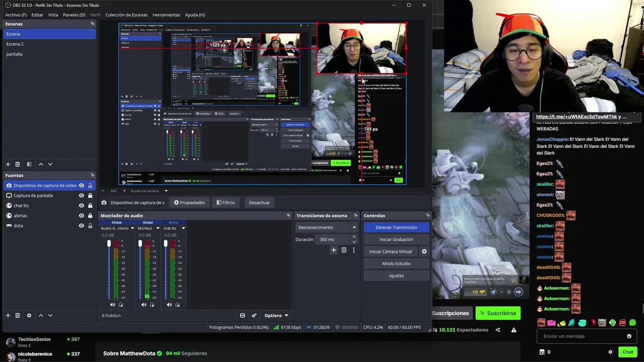This screenshot has width=644, height=362.
Task: Open Mic/Aux channel dropdown arrow
Action: click(x=157, y=228)
